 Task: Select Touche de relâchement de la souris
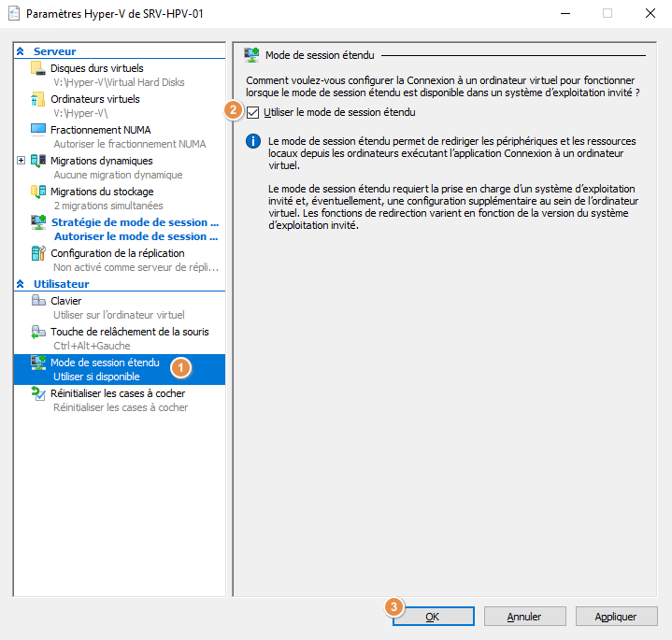pyautogui.click(x=129, y=332)
